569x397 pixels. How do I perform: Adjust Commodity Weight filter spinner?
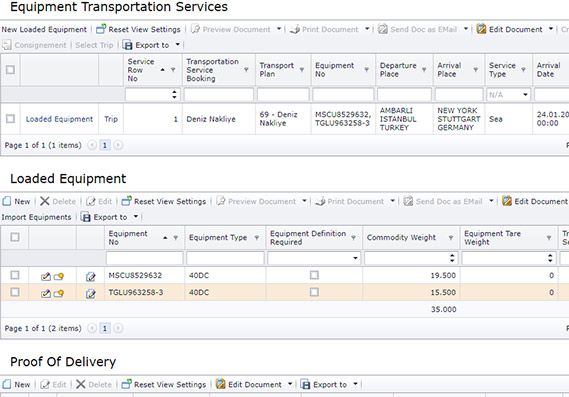tap(452, 258)
